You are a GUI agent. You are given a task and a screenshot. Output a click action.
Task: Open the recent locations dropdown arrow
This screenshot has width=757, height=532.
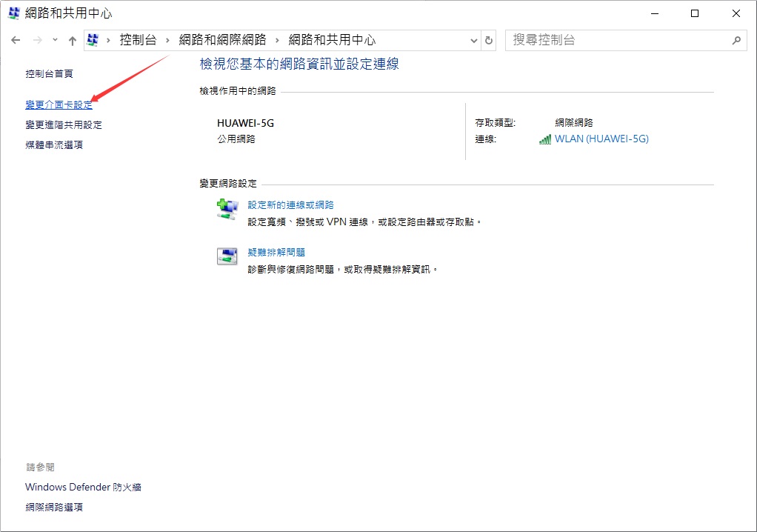pyautogui.click(x=55, y=40)
